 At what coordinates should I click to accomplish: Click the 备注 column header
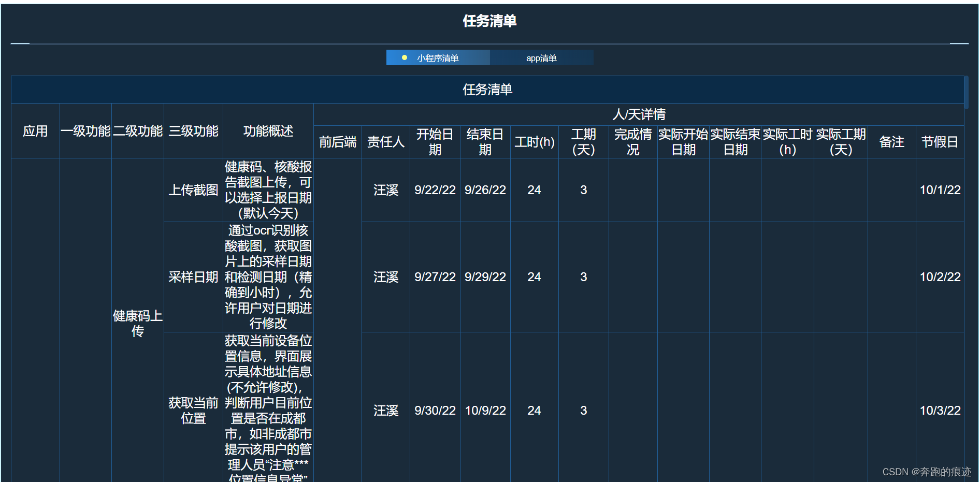892,142
